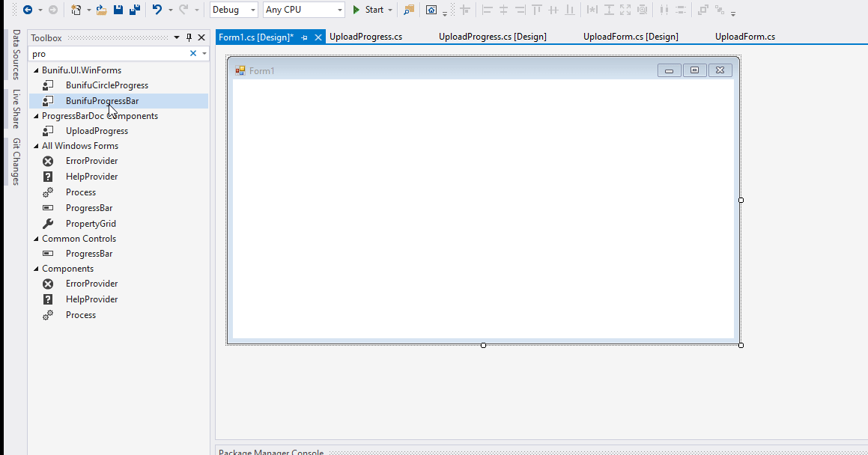Screen dimensions: 868x455
Task: Click the Navigate Forward arrow icon
Action: tap(53, 10)
